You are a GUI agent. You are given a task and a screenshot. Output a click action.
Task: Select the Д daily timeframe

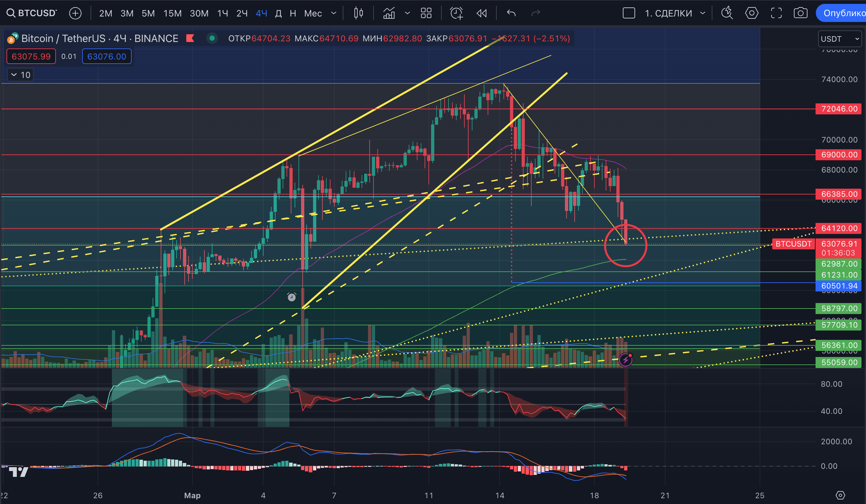[x=278, y=13]
